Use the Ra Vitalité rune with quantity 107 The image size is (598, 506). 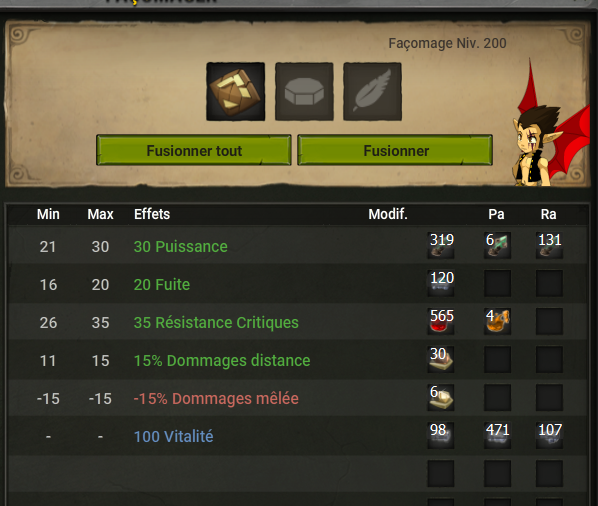coord(549,435)
